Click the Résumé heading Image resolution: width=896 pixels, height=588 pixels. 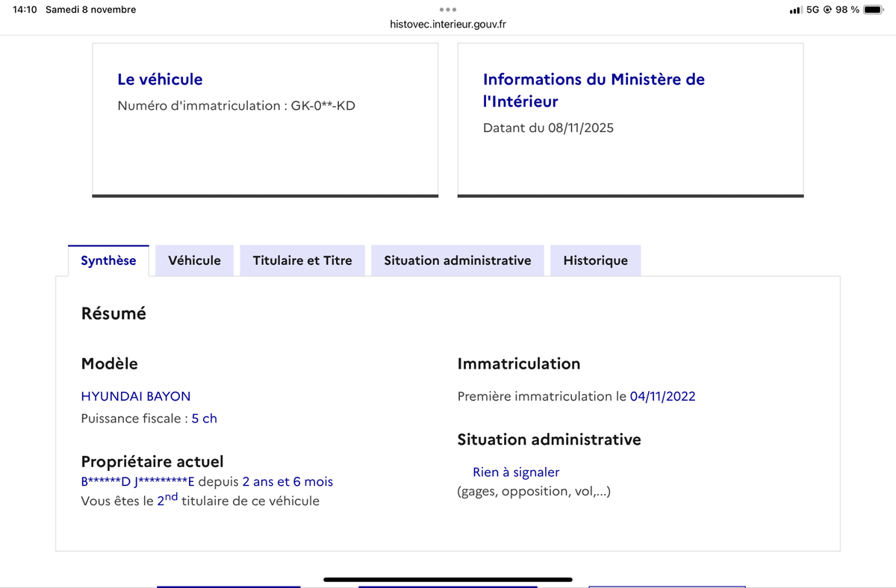point(113,313)
